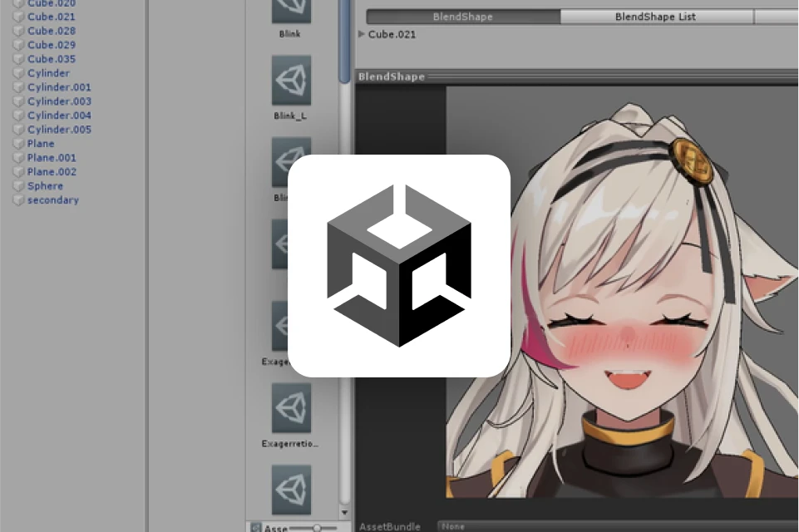Screen dimensions: 799x532
Task: Adjust the asset icon size slider
Action: click(317, 528)
